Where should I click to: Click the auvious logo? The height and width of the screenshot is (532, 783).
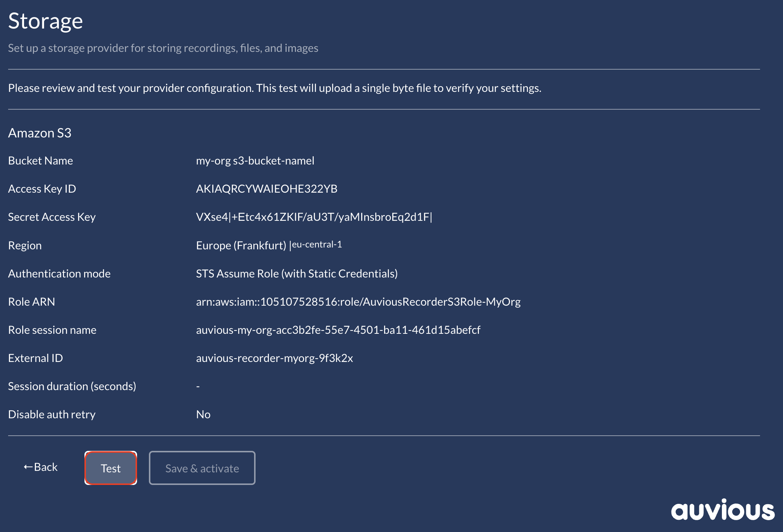pos(722,510)
